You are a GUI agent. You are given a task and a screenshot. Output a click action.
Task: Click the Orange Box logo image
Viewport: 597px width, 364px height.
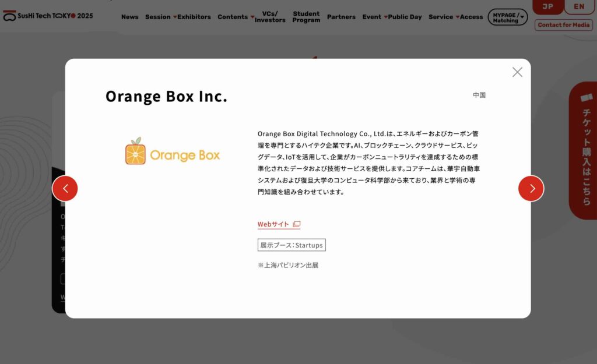coord(173,151)
